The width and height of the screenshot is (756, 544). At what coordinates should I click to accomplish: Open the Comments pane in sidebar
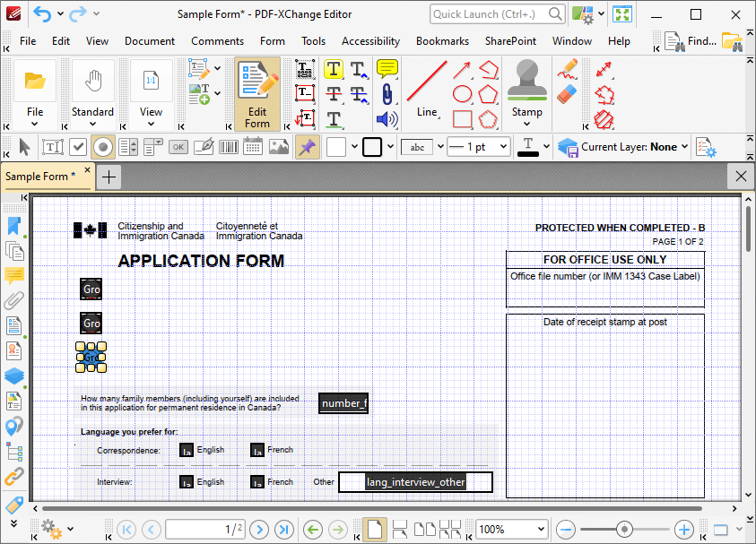pos(14,275)
